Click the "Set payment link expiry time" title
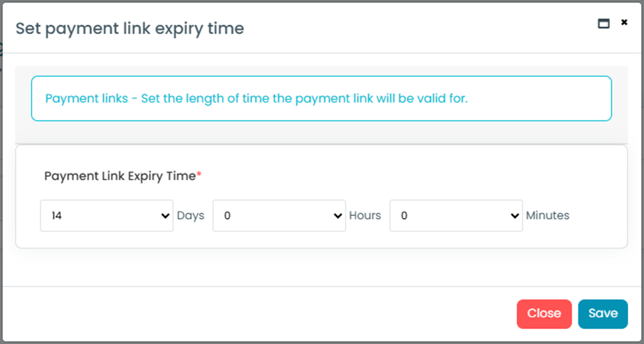 coord(130,28)
